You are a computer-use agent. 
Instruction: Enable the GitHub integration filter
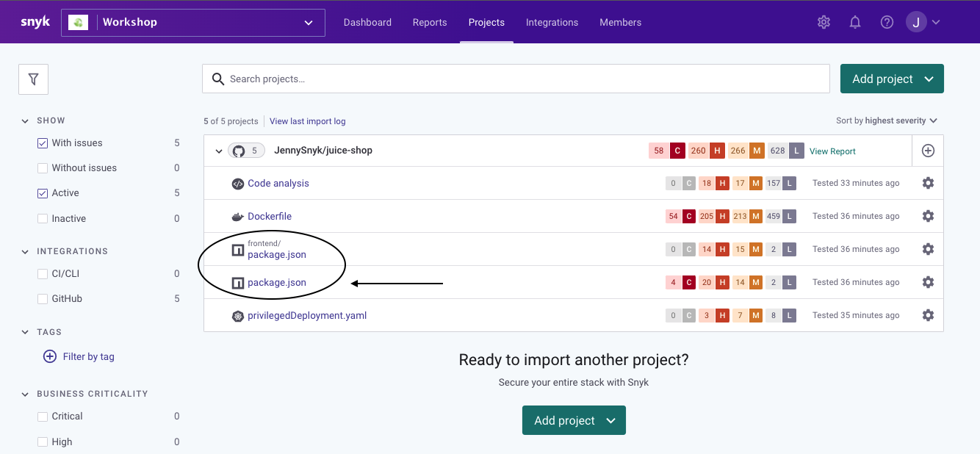(x=43, y=299)
